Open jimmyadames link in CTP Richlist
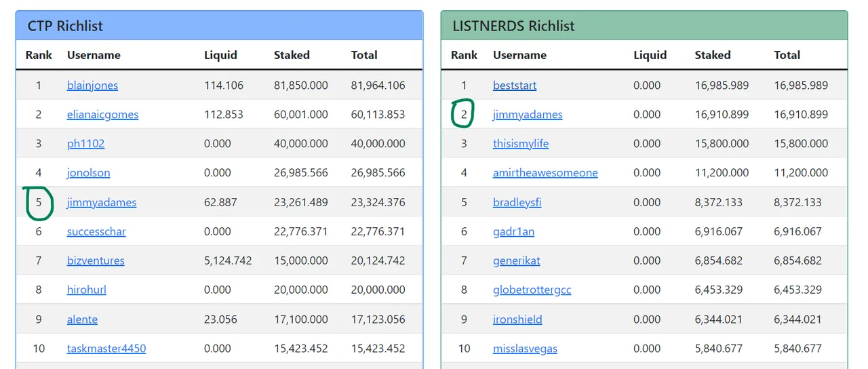 [102, 202]
